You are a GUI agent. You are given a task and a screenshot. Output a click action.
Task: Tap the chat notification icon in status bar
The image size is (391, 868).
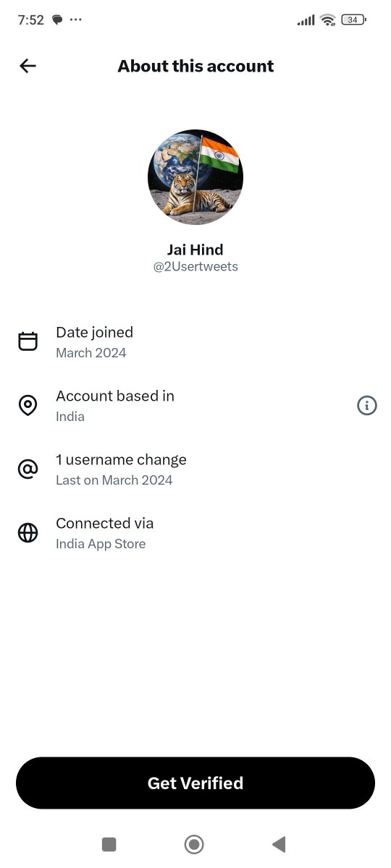coord(58,20)
